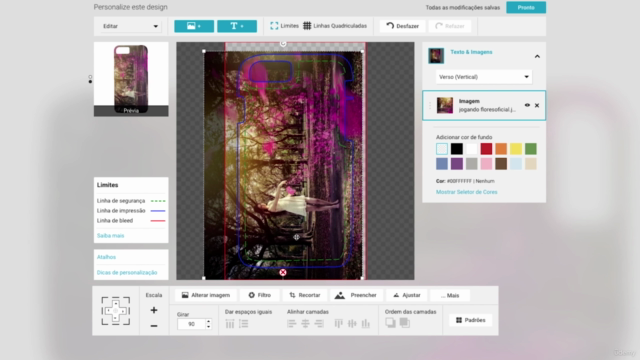Select the yellow background color swatch

coord(516,149)
